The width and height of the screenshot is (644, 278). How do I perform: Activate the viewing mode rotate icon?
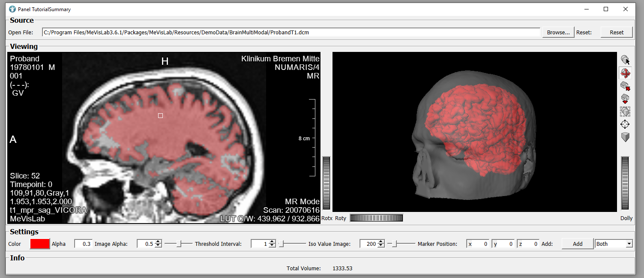pyautogui.click(x=625, y=73)
